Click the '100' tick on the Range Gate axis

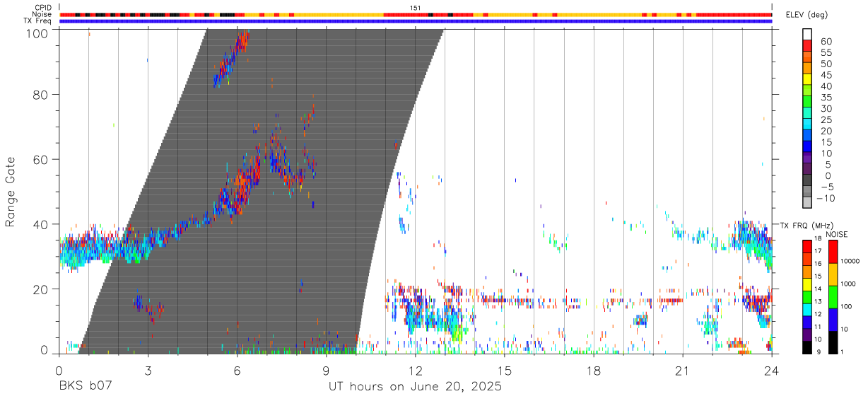point(38,33)
